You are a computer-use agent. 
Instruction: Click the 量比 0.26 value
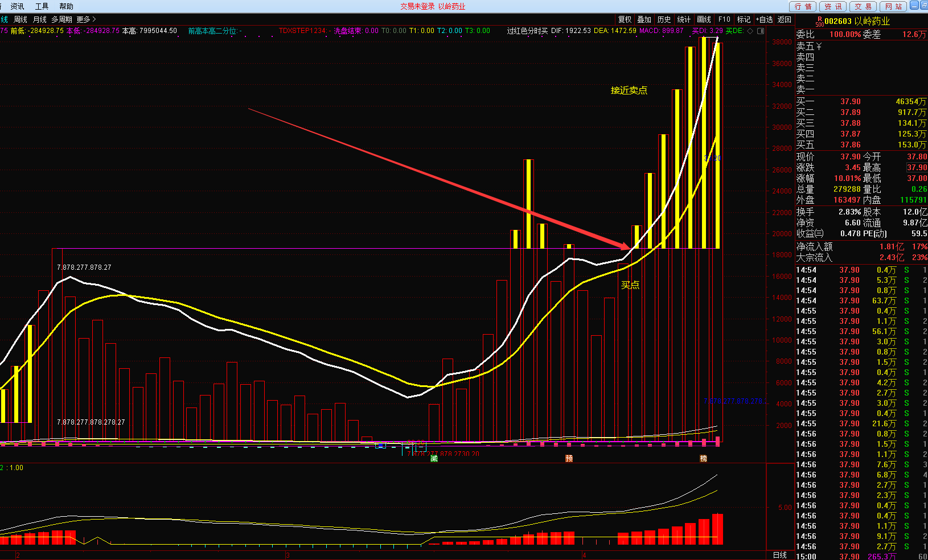[919, 189]
